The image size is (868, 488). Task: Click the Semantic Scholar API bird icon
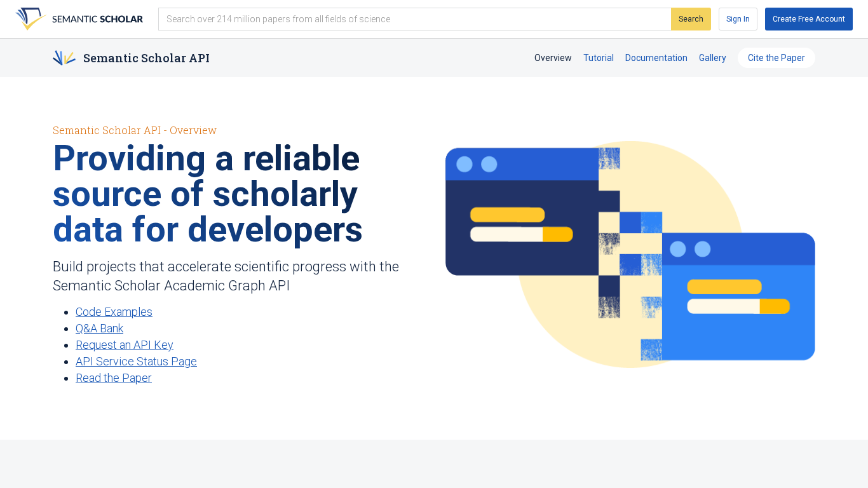pyautogui.click(x=64, y=58)
